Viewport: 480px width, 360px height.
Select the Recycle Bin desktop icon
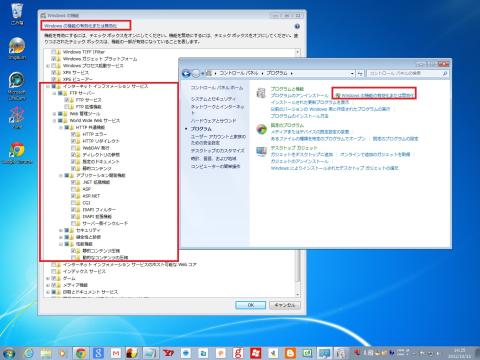[x=17, y=14]
